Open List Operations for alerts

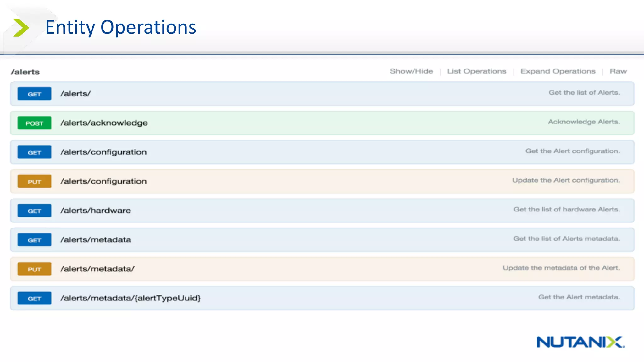click(477, 71)
